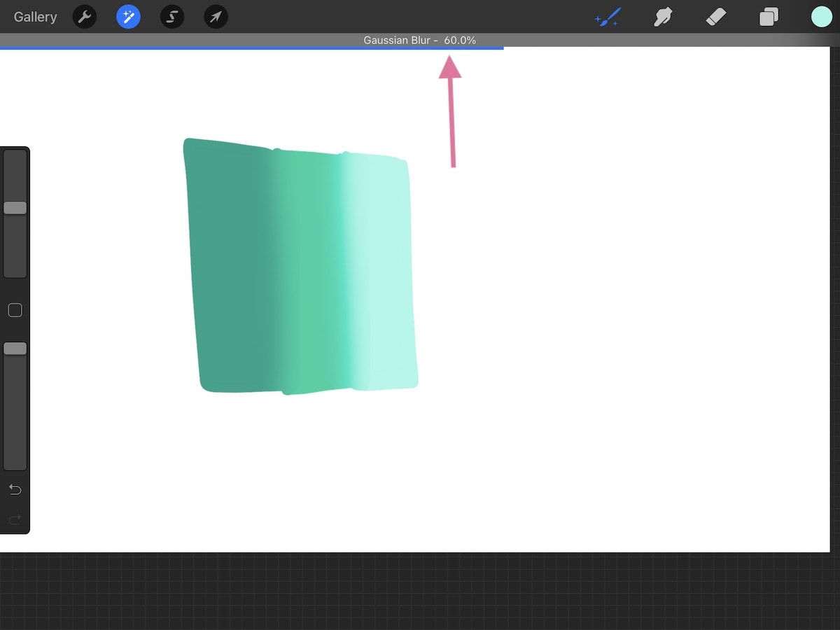
Task: Open the Adjustments magic wand menu
Action: 128,17
